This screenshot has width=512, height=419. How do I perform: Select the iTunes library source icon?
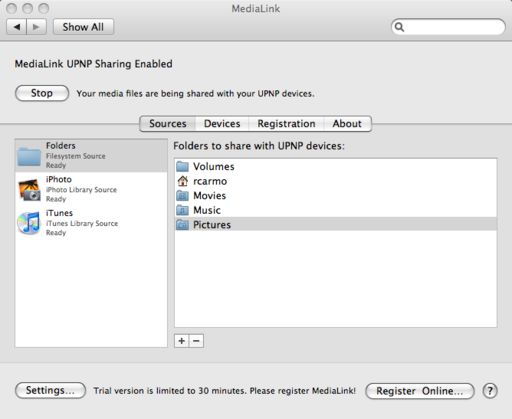pos(29,223)
